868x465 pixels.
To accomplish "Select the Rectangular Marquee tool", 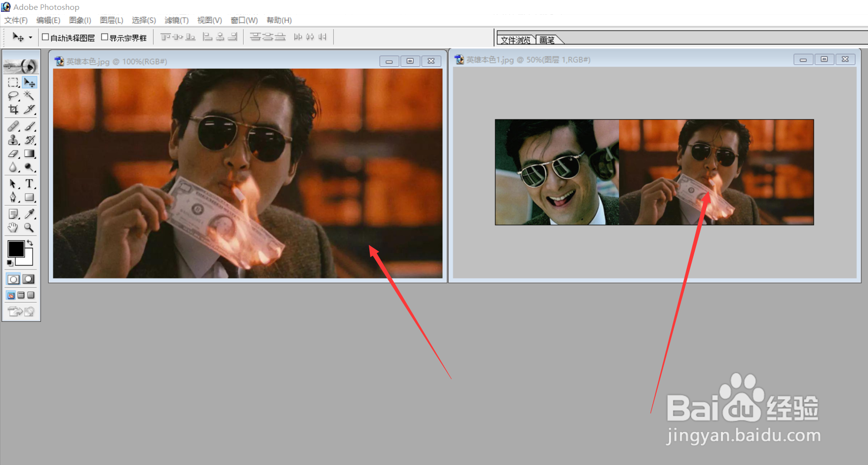I will click(x=13, y=82).
